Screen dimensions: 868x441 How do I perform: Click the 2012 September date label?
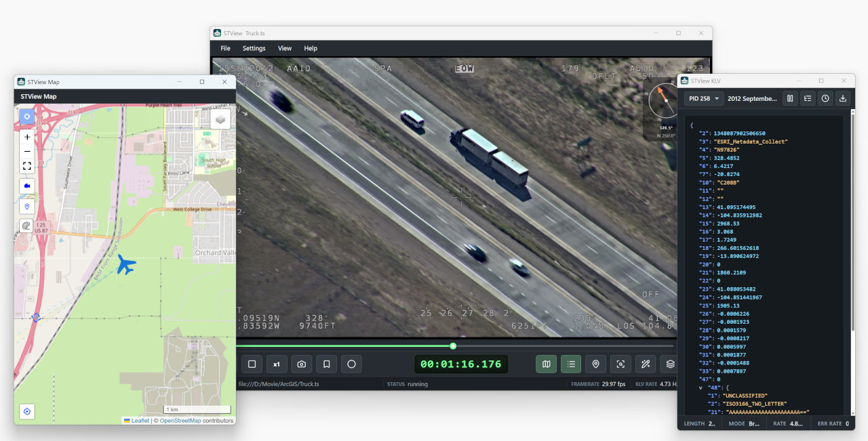coord(752,98)
